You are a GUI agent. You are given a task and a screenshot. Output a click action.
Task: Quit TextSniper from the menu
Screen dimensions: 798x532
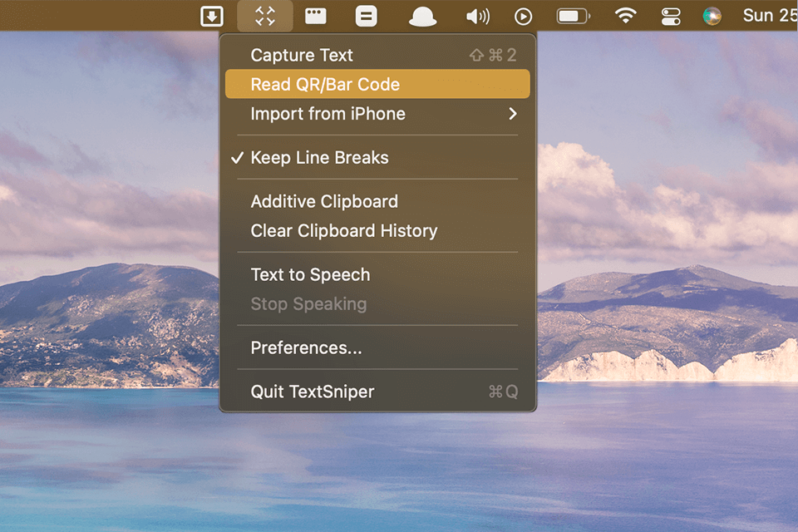(x=377, y=392)
